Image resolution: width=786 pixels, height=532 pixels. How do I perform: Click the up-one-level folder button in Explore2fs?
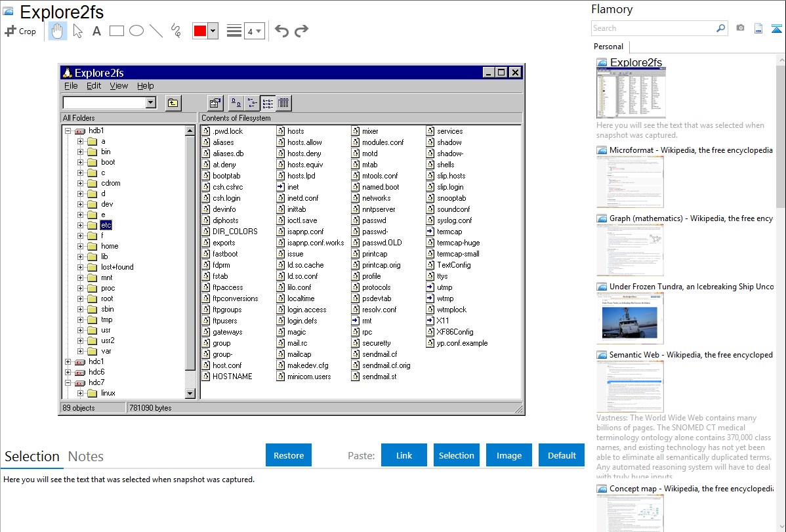coord(173,103)
